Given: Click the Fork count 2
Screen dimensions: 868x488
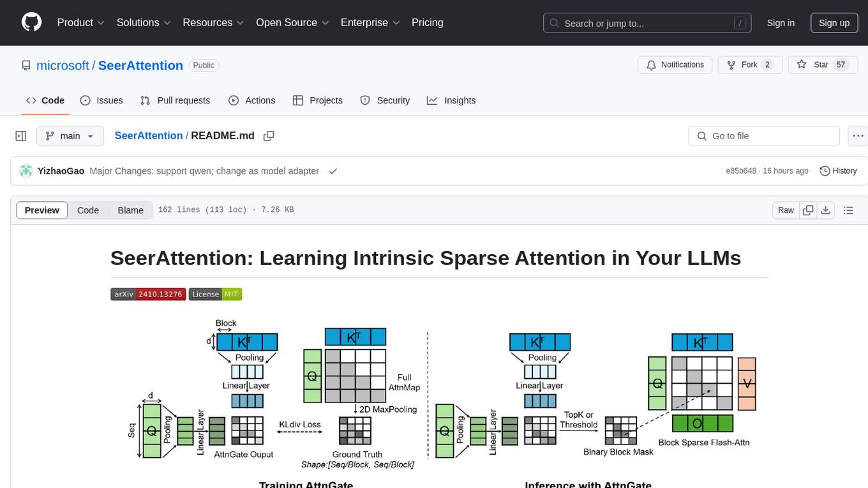Looking at the screenshot, I should (x=767, y=65).
